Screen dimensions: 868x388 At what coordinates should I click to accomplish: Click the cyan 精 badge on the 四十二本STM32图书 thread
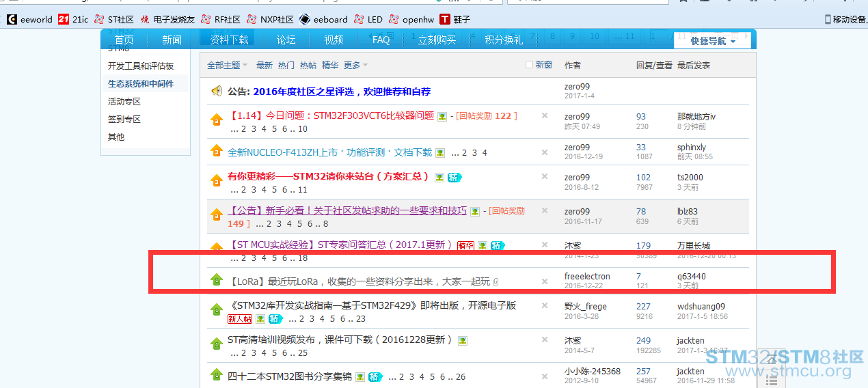coord(375,376)
